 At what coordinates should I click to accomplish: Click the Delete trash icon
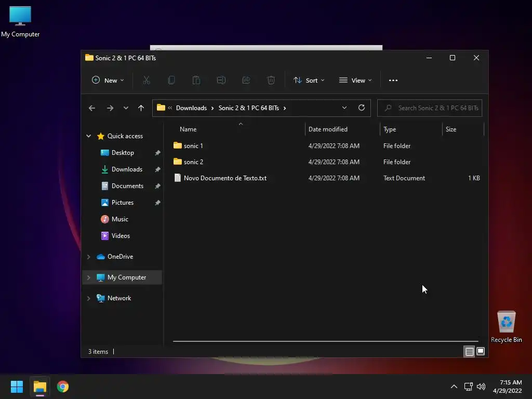coord(271,81)
